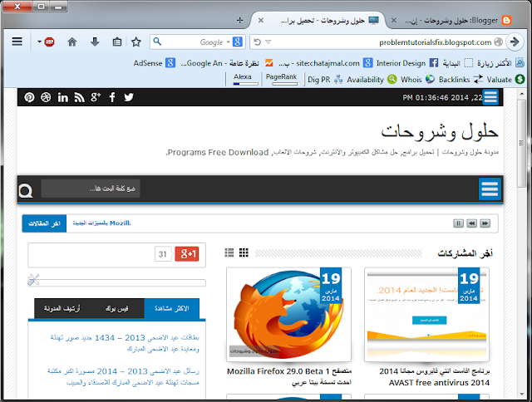532x402 pixels.
Task: Open the LinkedIn social icon
Action: 63,97
